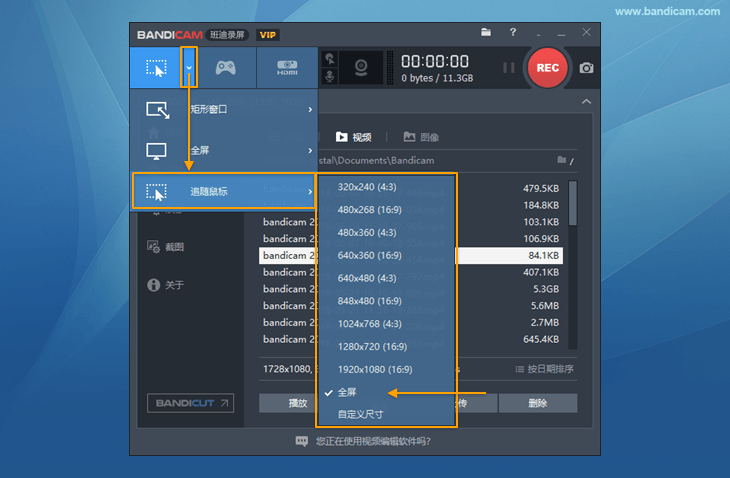Switch to the 图像 tab
Image resolution: width=730 pixels, height=478 pixels.
pos(421,137)
